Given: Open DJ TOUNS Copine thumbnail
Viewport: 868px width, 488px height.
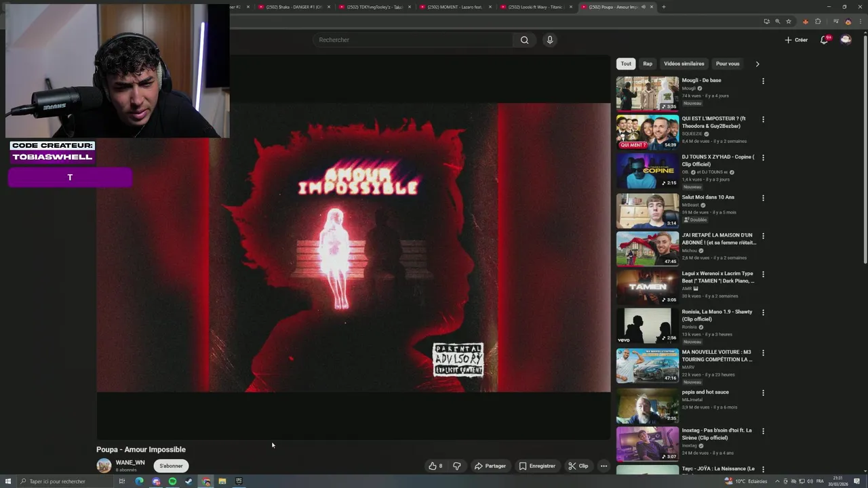Looking at the screenshot, I should [647, 170].
